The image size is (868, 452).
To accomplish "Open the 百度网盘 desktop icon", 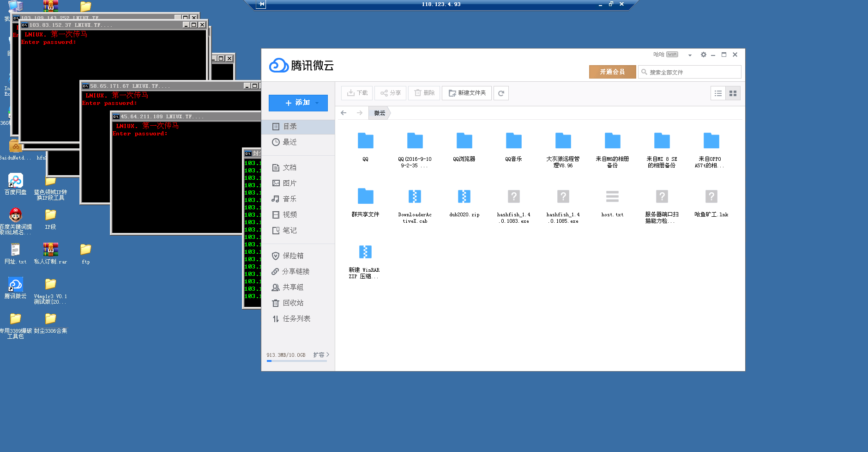I will (x=15, y=184).
